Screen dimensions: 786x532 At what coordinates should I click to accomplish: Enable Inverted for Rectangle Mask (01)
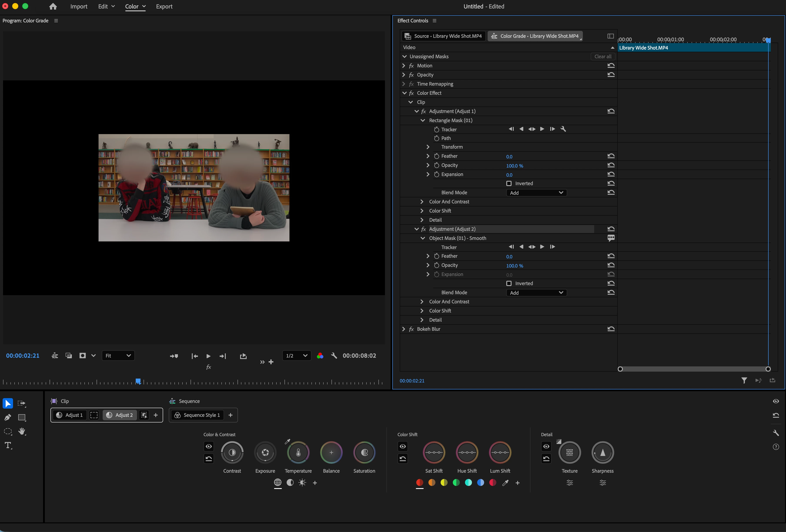click(x=509, y=184)
